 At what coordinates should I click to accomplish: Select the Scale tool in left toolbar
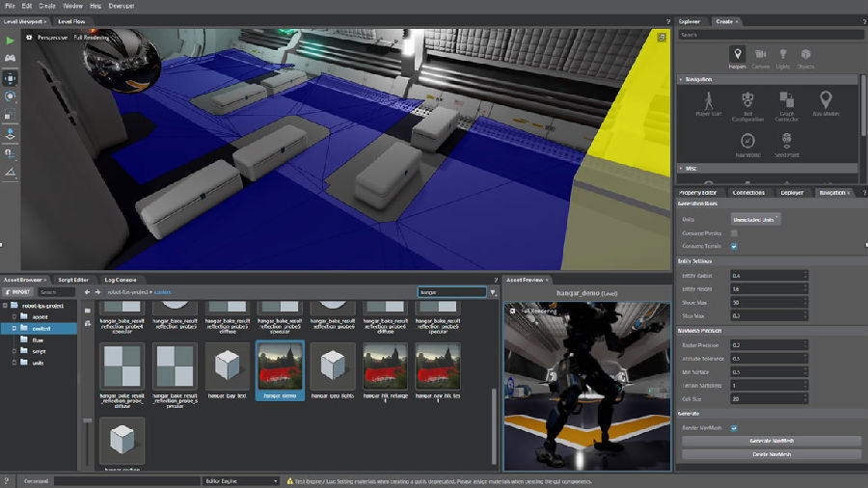tap(10, 115)
